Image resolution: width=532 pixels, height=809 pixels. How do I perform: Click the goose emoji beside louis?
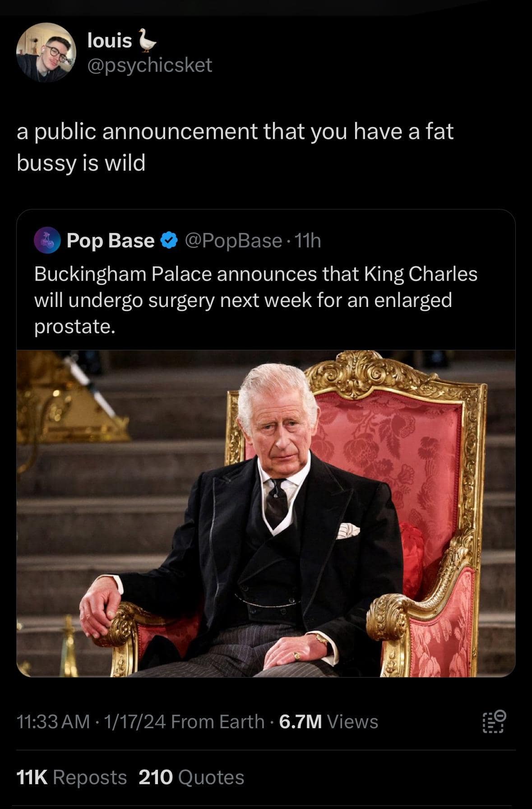click(147, 41)
